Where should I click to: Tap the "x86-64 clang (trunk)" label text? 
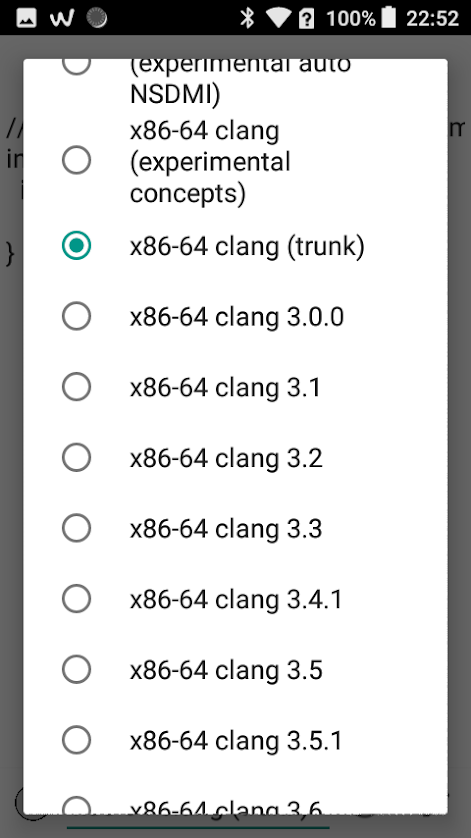247,246
